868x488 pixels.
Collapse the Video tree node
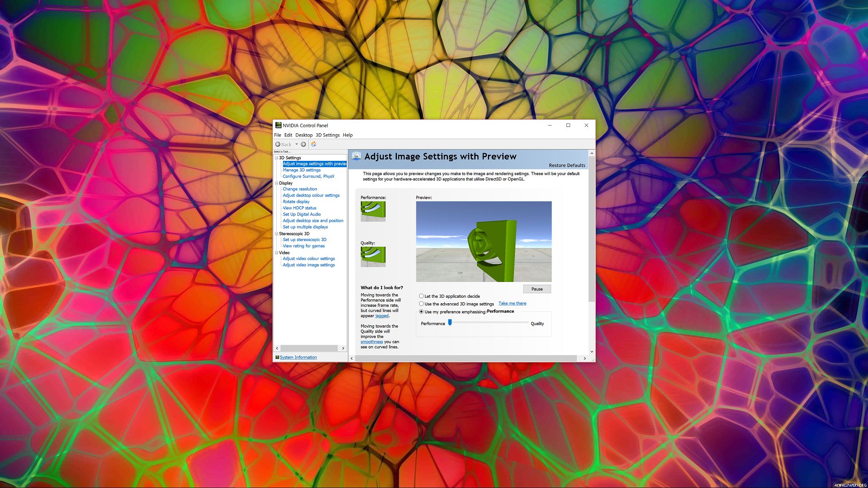point(277,253)
